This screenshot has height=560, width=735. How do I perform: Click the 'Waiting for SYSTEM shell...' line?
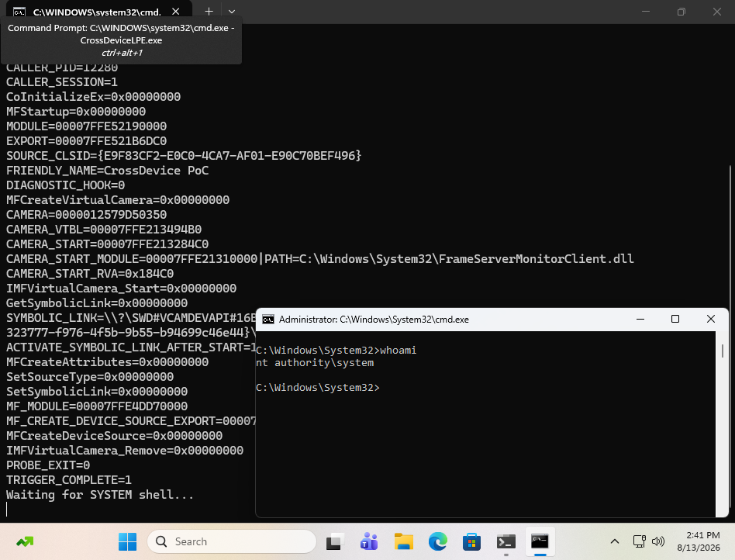point(99,495)
